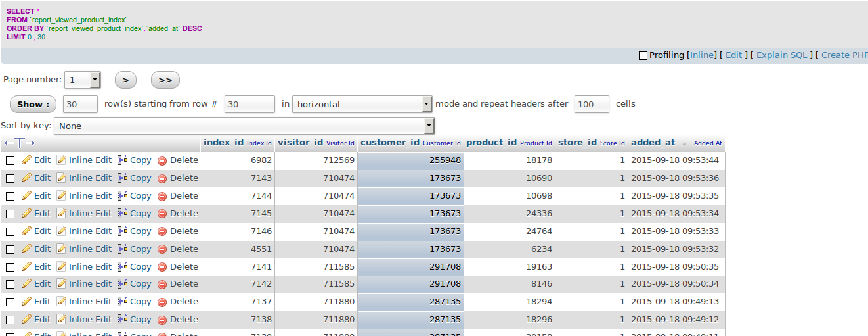Tick the checkbox for row 6982
This screenshot has width=868, height=336.
coord(10,160)
